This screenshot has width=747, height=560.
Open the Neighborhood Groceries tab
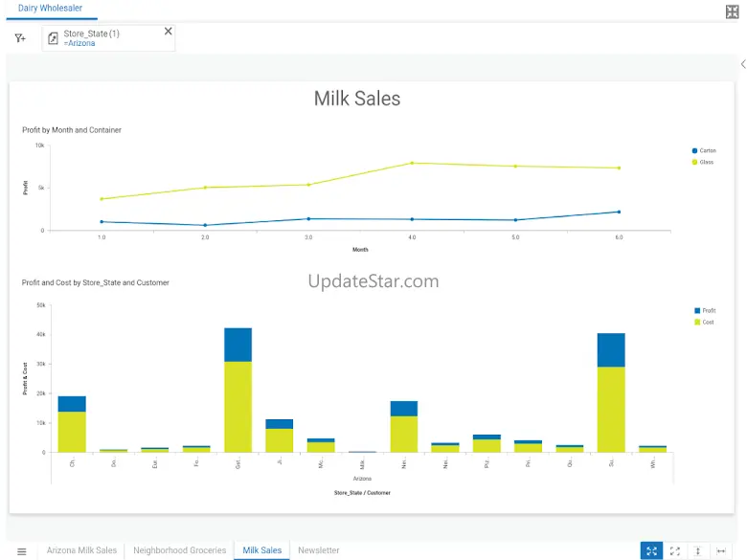pyautogui.click(x=180, y=550)
